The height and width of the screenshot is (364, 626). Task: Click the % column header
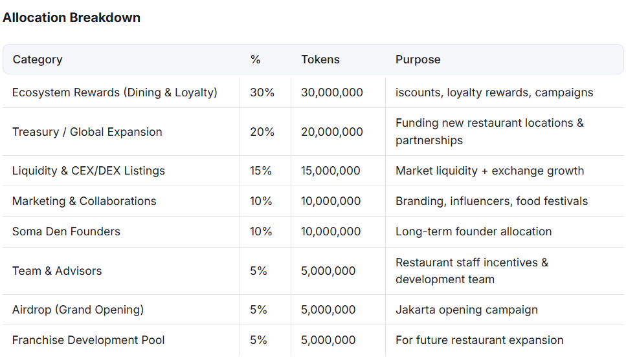pyautogui.click(x=255, y=59)
